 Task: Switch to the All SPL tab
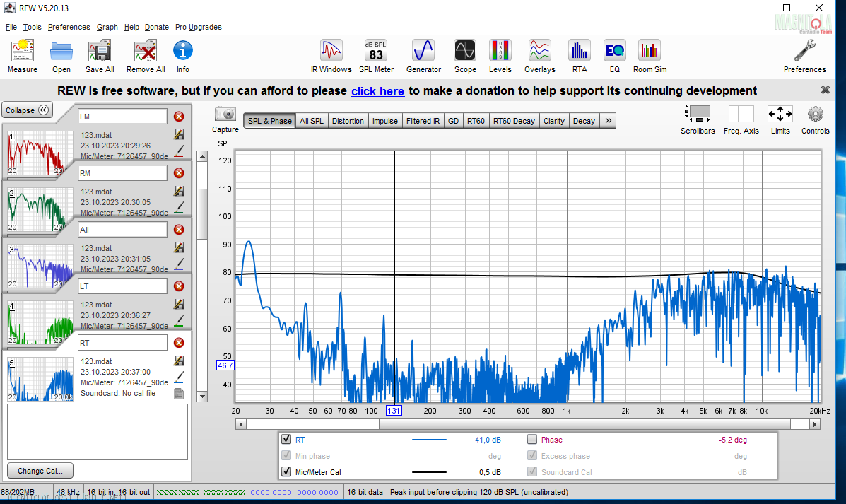coord(312,121)
